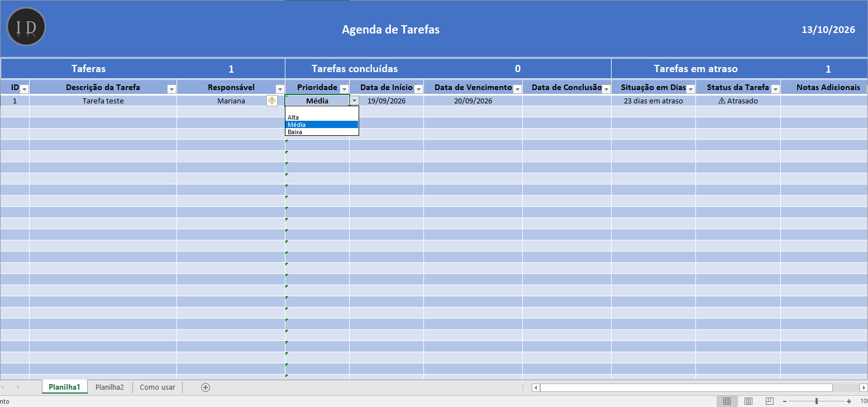Screen dimensions: 868x407
Task: Click the zoom in plus button
Action: 849,401
